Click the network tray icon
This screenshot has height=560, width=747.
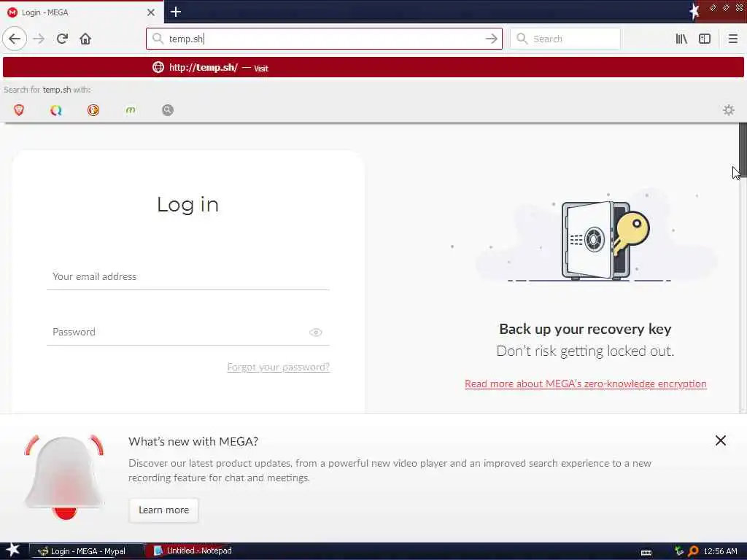679,551
